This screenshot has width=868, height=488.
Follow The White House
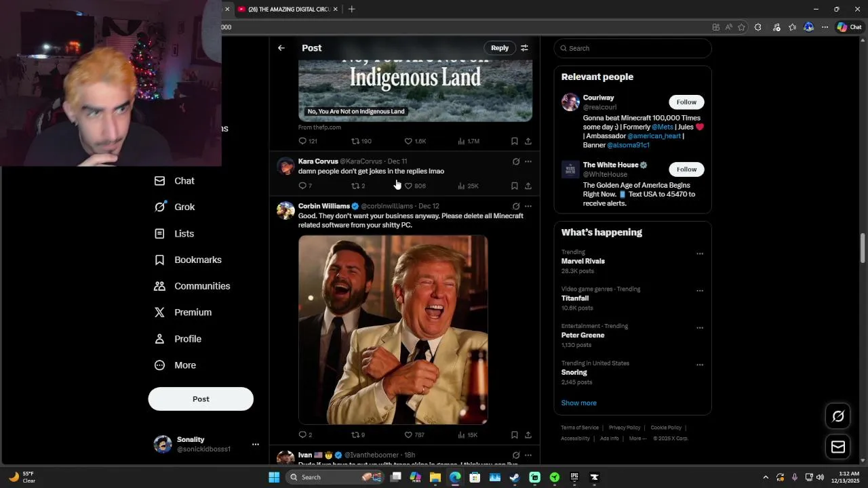(x=686, y=169)
